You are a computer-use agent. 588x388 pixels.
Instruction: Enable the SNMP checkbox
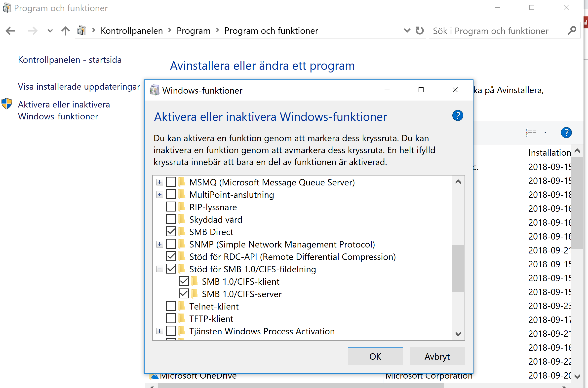(x=171, y=244)
